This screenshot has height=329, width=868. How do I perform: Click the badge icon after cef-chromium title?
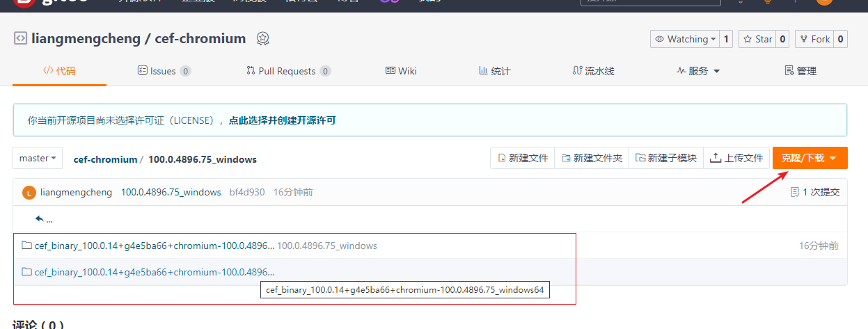(x=262, y=38)
